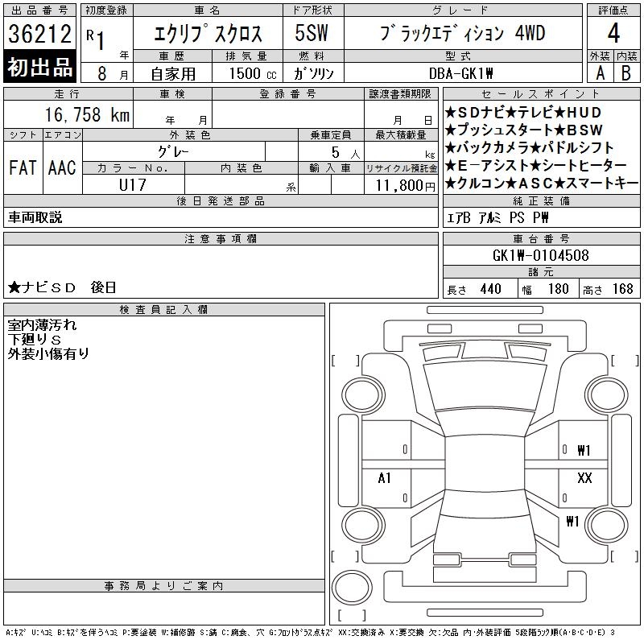Click the AAC air conditioner cell
The height and width of the screenshot is (644, 644).
[x=62, y=167]
